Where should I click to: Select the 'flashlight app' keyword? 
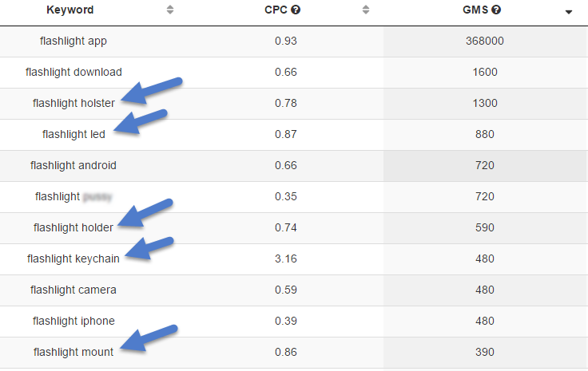point(73,41)
